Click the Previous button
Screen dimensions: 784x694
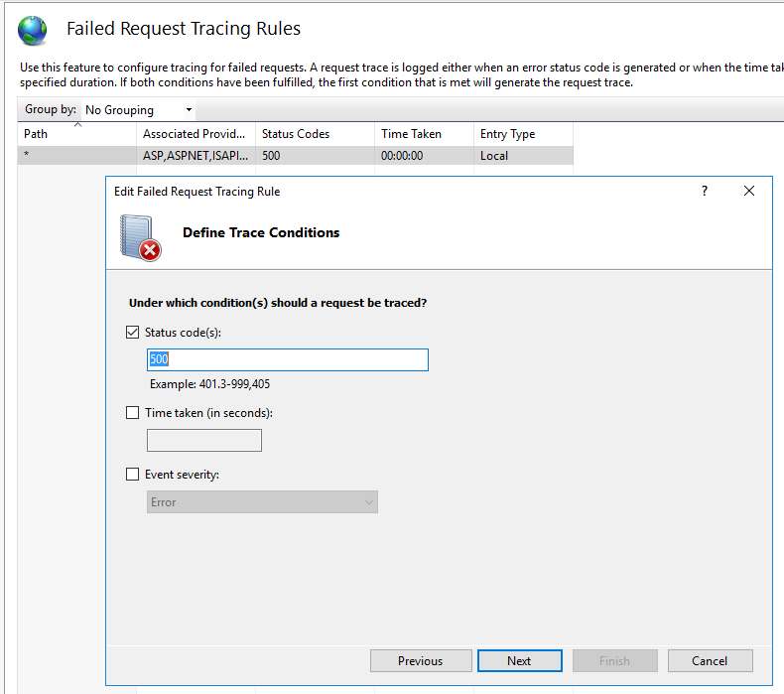421,661
